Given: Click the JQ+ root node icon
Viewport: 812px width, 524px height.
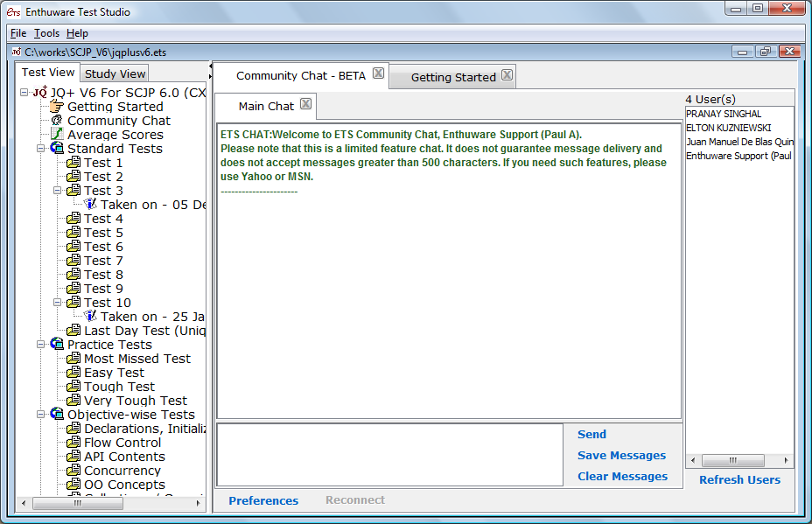Looking at the screenshot, I should 40,92.
